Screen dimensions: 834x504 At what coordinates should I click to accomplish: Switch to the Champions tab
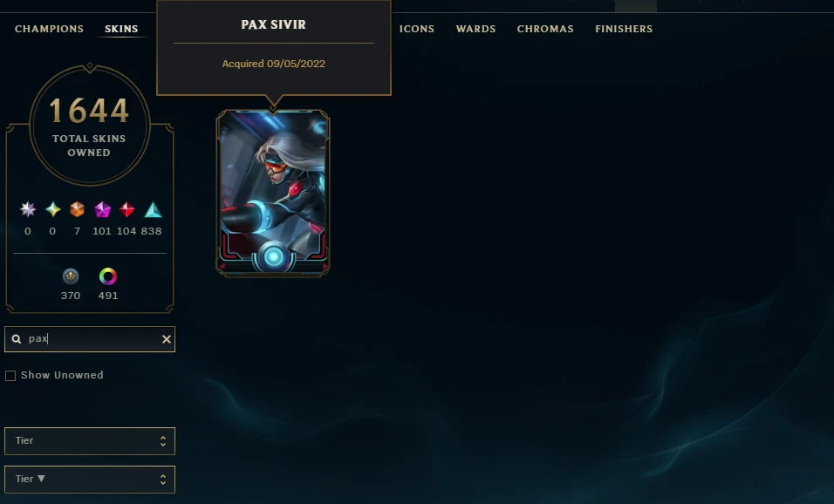point(49,29)
